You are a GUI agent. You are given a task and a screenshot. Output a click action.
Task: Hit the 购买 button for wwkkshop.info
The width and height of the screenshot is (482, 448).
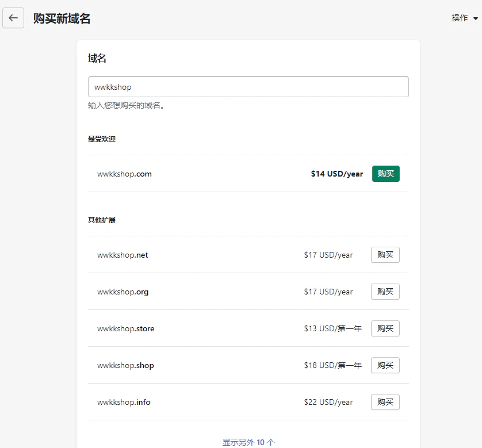[385, 402]
